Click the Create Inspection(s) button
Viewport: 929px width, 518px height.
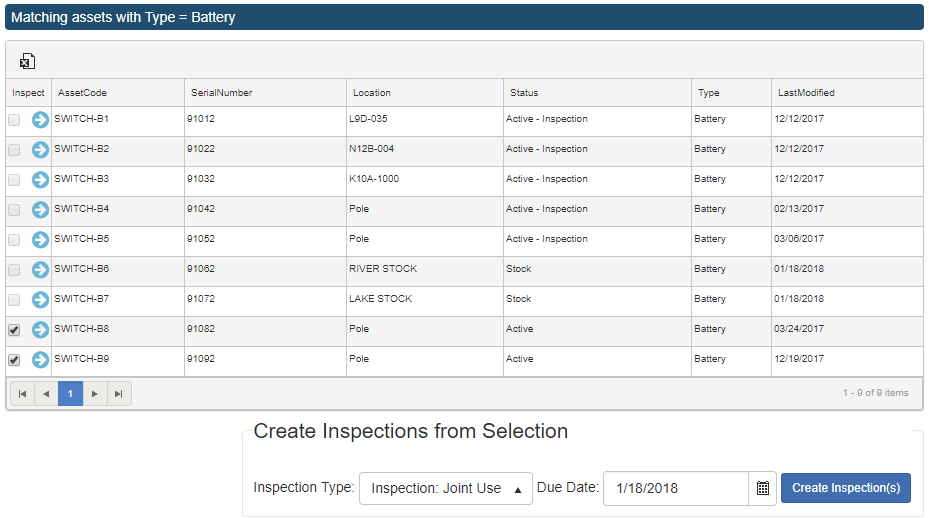[845, 488]
